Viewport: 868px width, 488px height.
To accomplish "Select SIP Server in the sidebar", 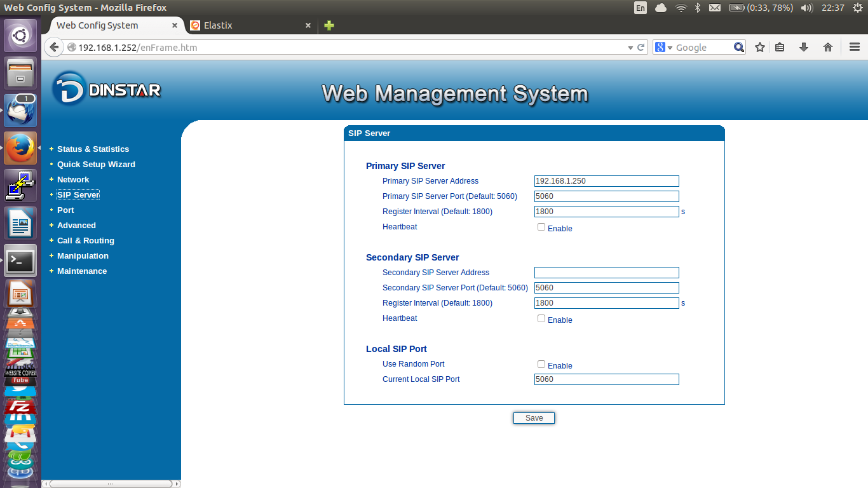I will pyautogui.click(x=78, y=195).
